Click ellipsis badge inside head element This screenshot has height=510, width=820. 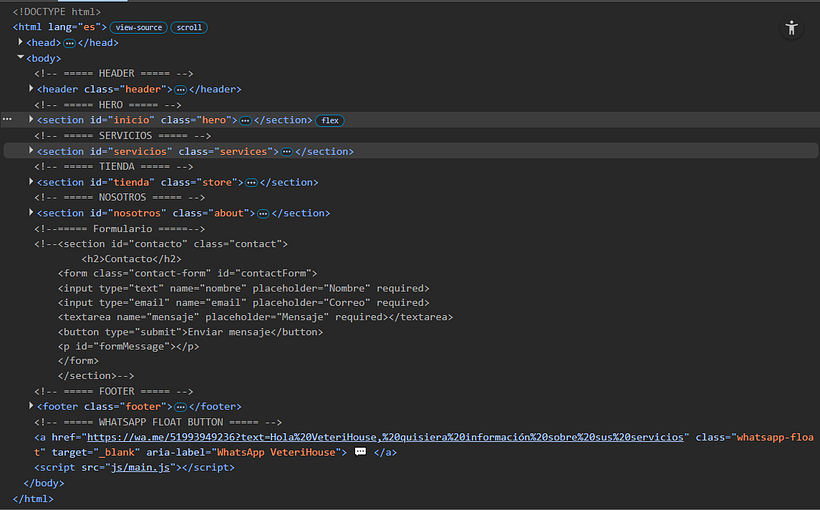[69, 43]
